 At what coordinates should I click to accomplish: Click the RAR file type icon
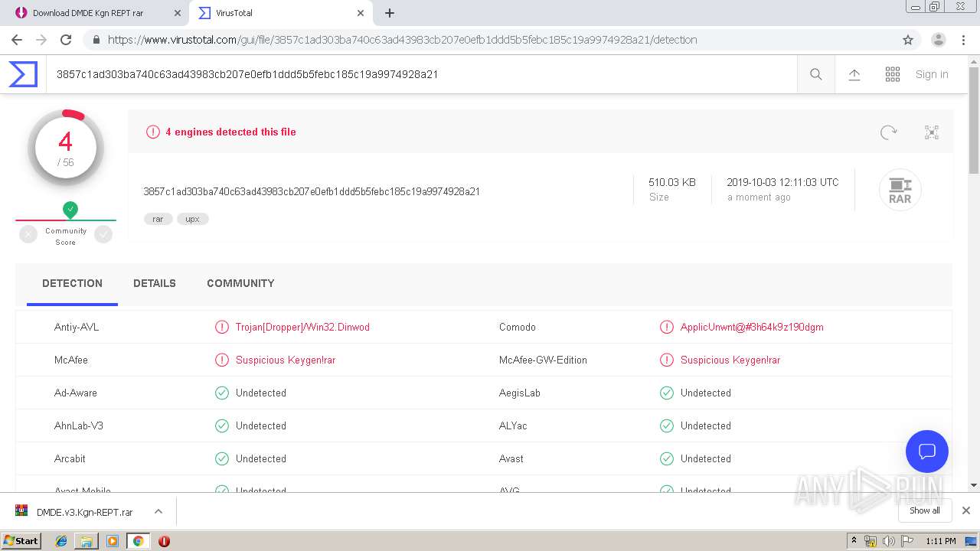click(900, 190)
